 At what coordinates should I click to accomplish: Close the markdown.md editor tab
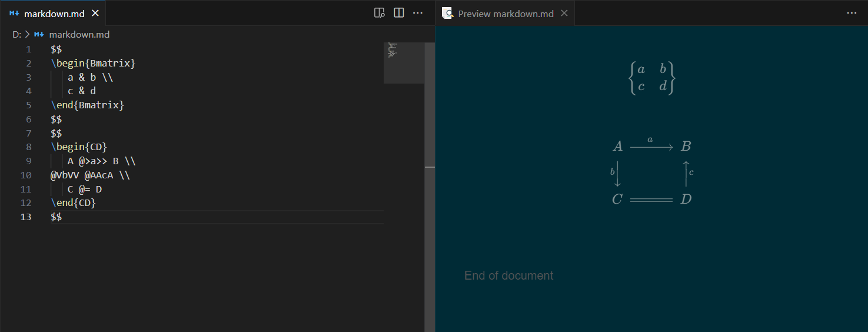[96, 13]
